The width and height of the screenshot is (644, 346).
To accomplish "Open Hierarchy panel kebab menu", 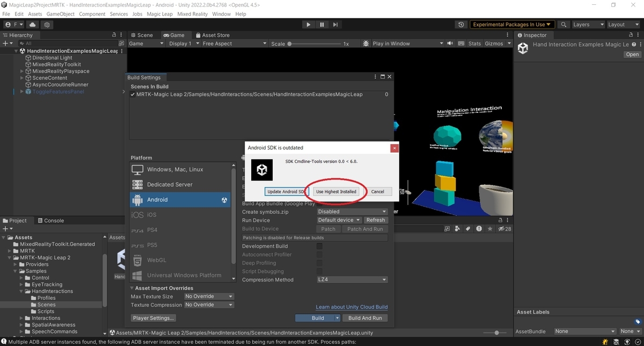I will point(122,35).
